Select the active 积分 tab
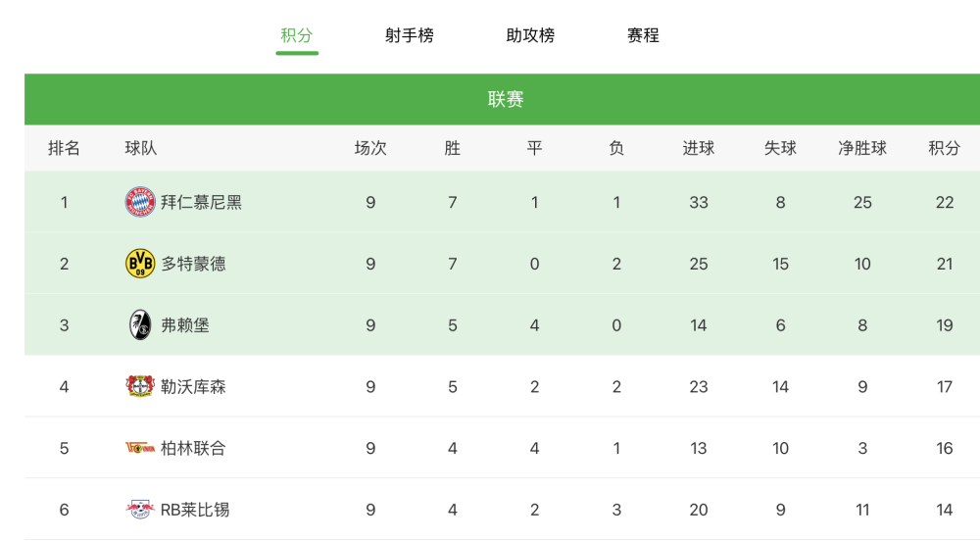980x542 pixels. coord(296,35)
